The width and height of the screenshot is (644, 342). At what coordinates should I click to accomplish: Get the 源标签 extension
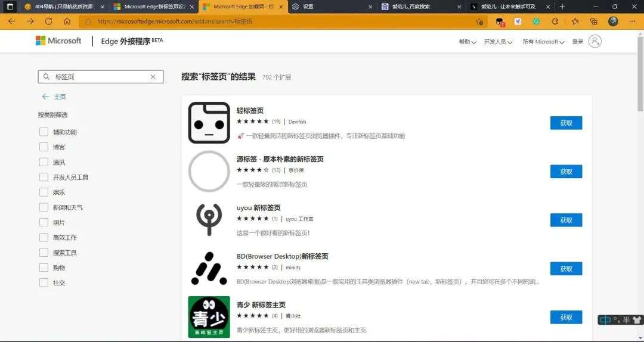coord(566,171)
